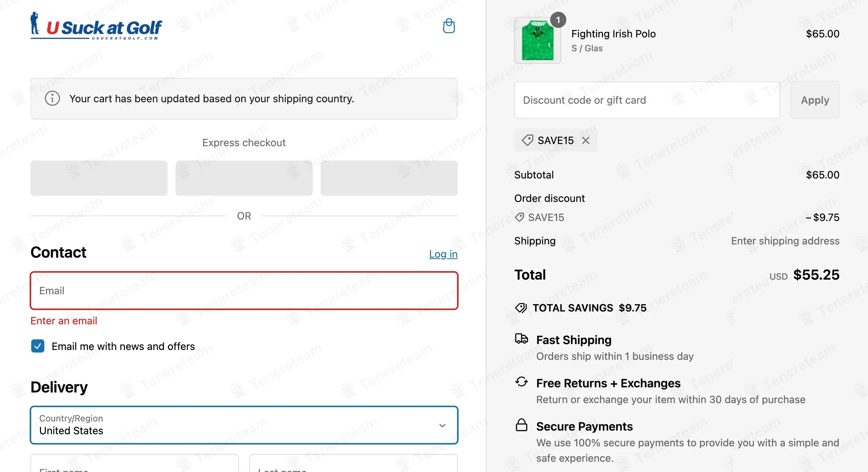Open the shopping bag cart icon
Image resolution: width=868 pixels, height=472 pixels.
pos(449,26)
